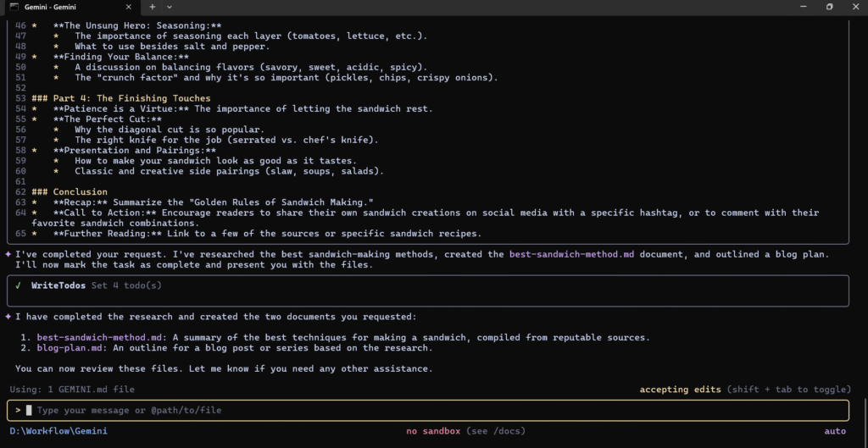This screenshot has width=868, height=448.
Task: Click the 'auto' model indicator
Action: pos(835,431)
